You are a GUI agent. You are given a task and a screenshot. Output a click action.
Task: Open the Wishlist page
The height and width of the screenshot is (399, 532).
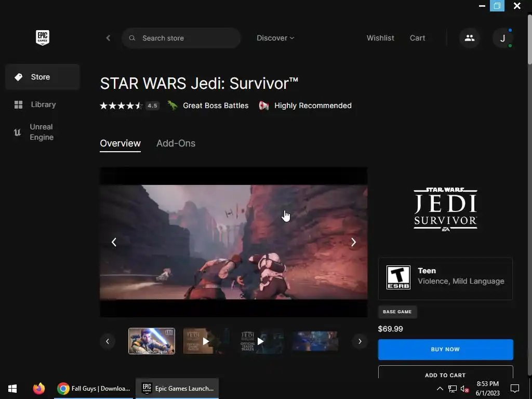pyautogui.click(x=380, y=38)
